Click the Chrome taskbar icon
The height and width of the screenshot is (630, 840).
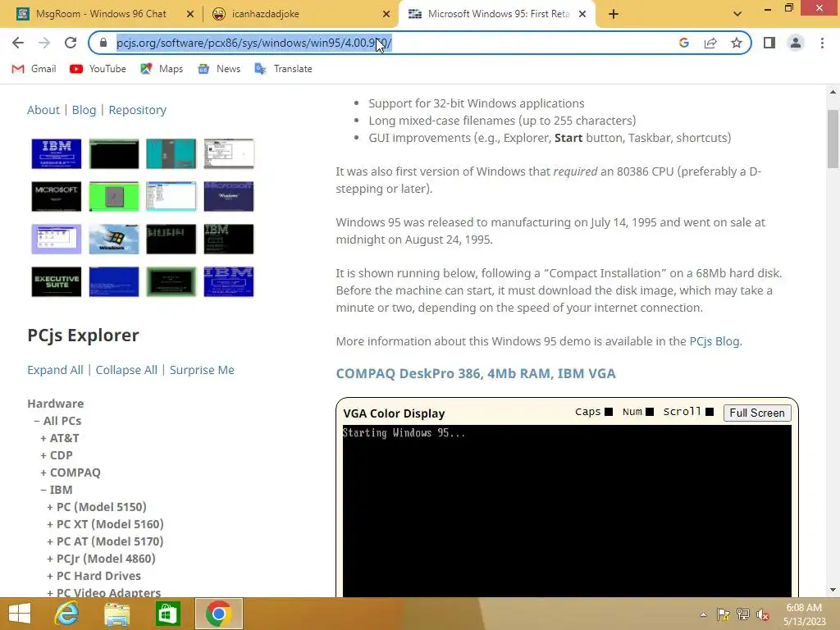point(218,614)
